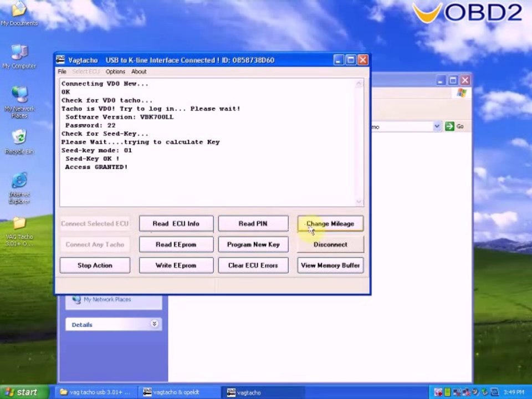Click 'Seed-key mode: 01' log line
Viewport: 532px width, 399px height.
96,150
